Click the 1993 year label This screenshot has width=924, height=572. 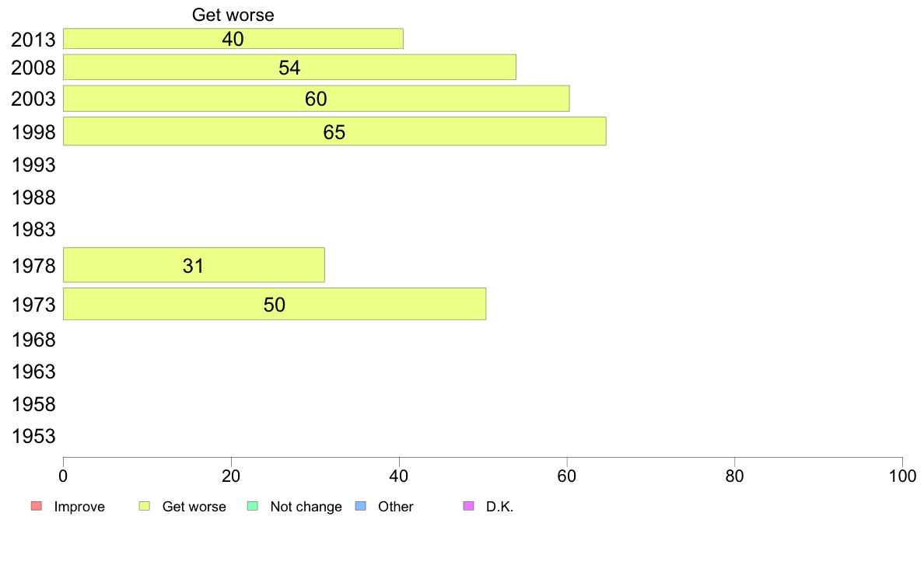[33, 165]
